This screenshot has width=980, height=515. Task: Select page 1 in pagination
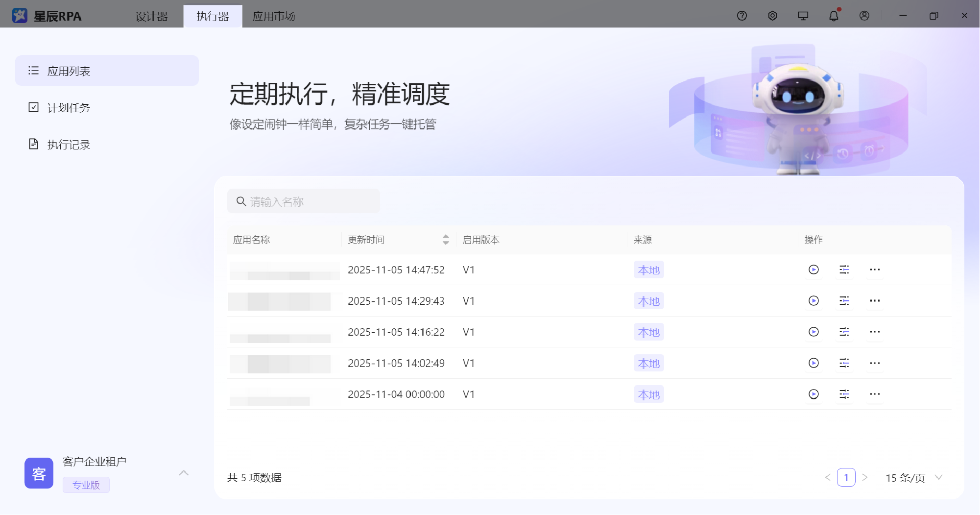click(x=846, y=478)
